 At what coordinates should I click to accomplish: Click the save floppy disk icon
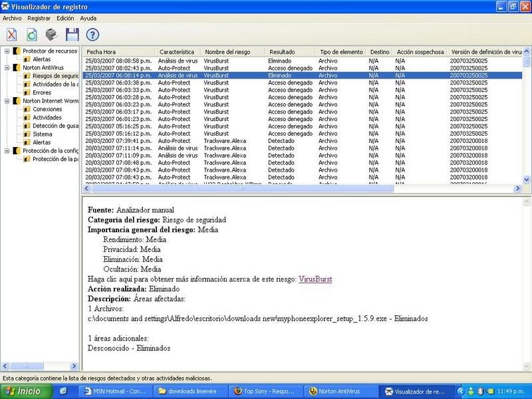pos(72,35)
